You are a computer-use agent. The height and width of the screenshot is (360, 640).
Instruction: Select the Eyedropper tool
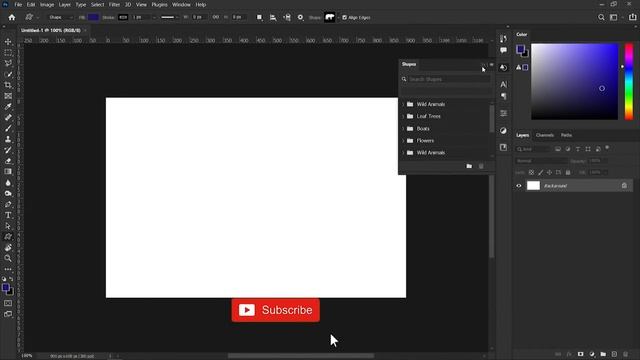tap(8, 107)
